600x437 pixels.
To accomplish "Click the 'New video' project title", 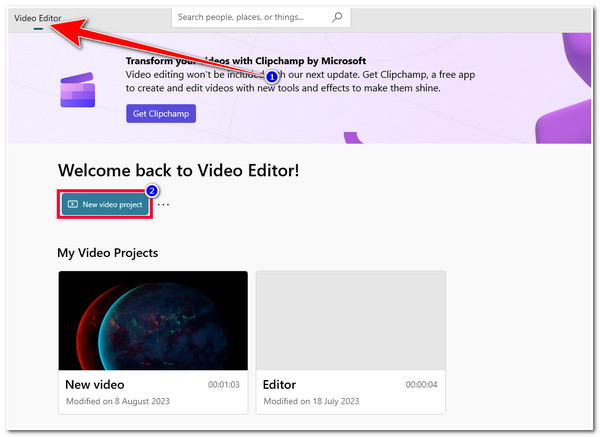I will tap(95, 384).
